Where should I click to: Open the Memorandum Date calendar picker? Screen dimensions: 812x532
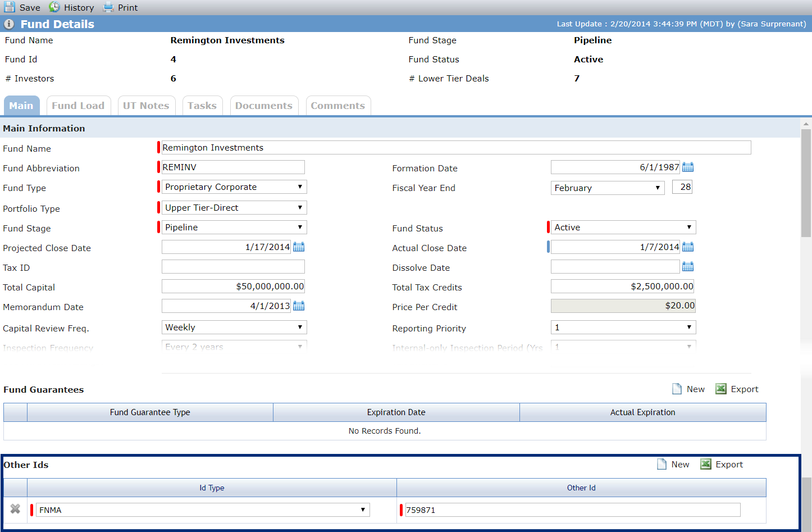[299, 306]
